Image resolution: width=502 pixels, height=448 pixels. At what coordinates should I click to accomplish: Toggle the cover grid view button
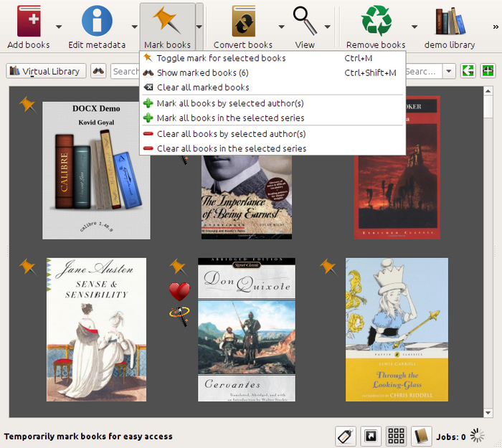click(x=396, y=436)
